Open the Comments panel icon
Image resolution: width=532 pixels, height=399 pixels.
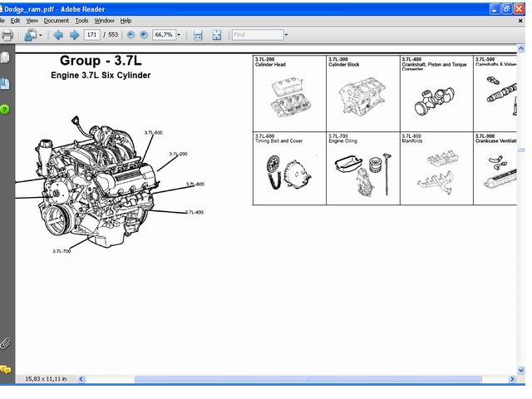coord(5,369)
